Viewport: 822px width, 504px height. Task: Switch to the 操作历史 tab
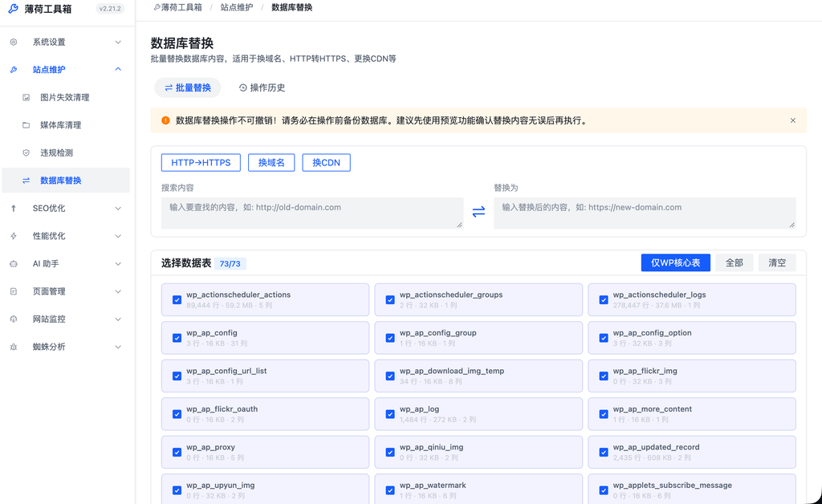pos(262,88)
